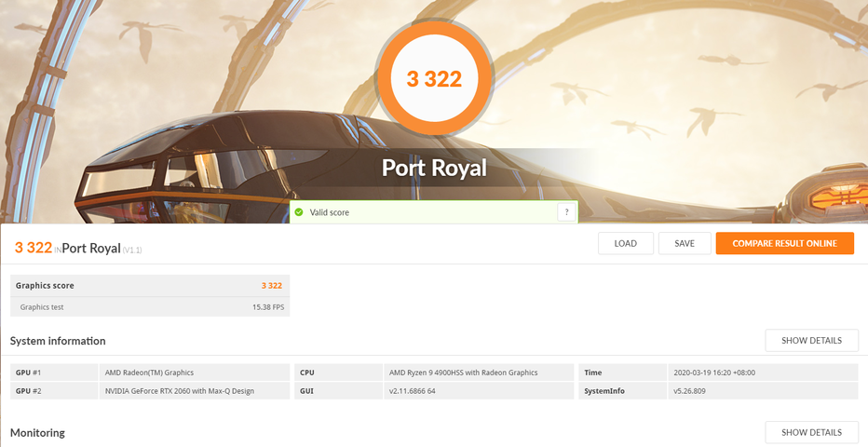Click the green valid score checkmark icon
868x447 pixels.
[x=299, y=212]
